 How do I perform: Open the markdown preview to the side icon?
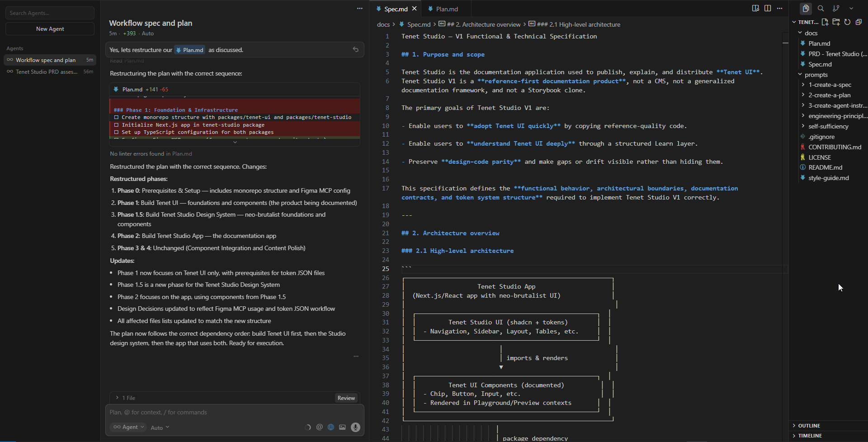pos(755,9)
